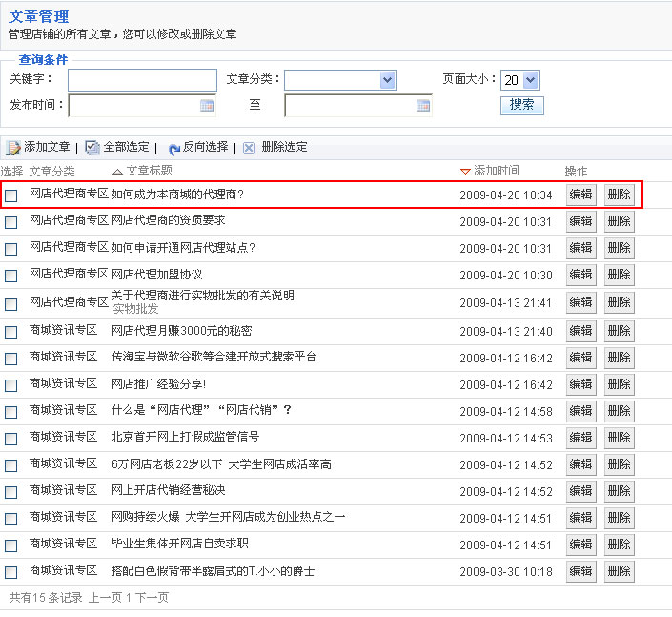672x617 pixels.
Task: Tick checkbox for 如何申请开通网店代理站点?
Action: point(11,249)
